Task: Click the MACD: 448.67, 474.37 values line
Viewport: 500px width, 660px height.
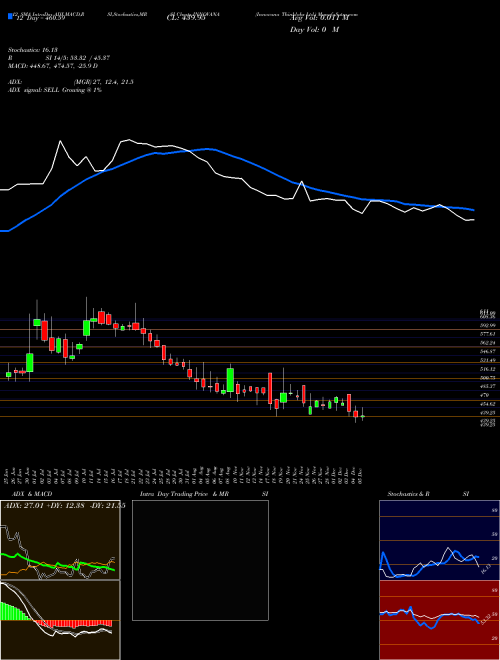Action: (53, 66)
